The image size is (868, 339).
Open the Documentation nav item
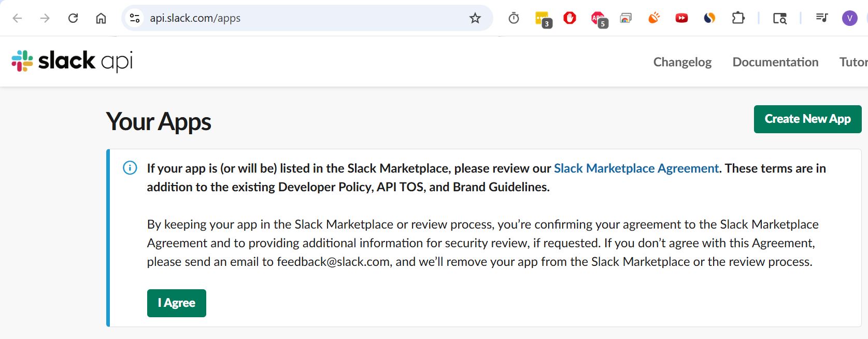click(775, 62)
